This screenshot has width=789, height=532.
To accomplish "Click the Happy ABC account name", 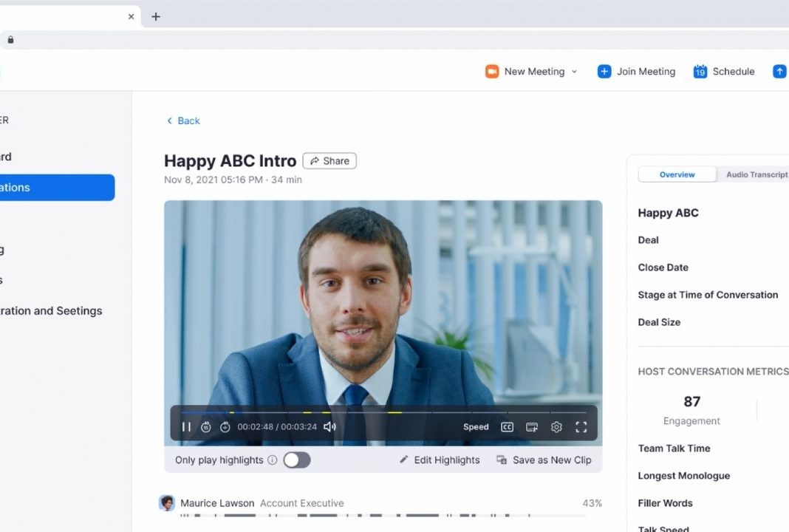I will pos(669,213).
